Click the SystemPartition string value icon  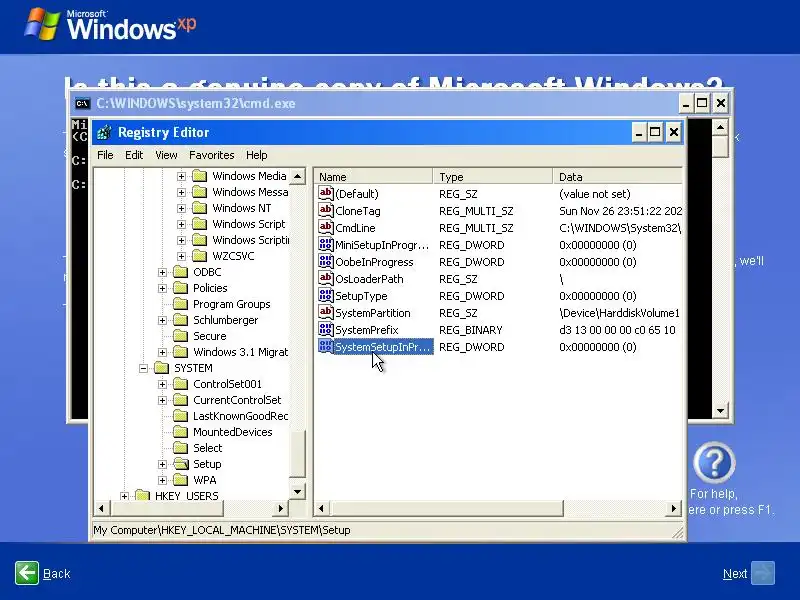point(326,312)
